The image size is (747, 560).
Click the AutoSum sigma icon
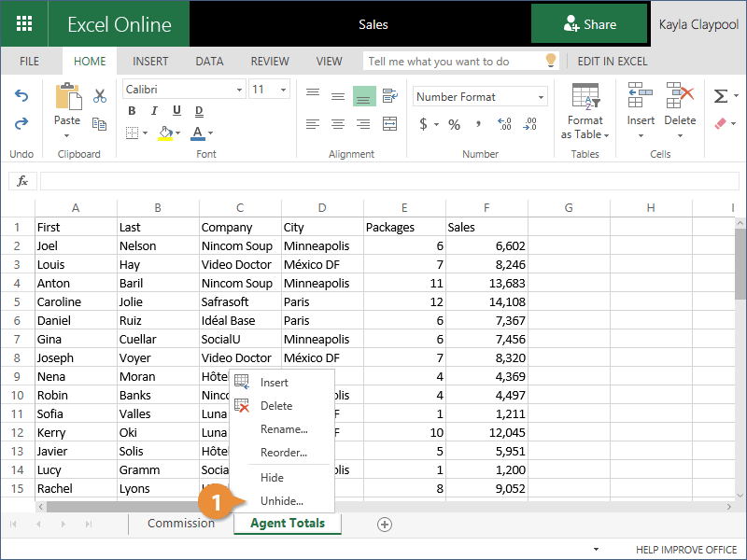[x=720, y=96]
